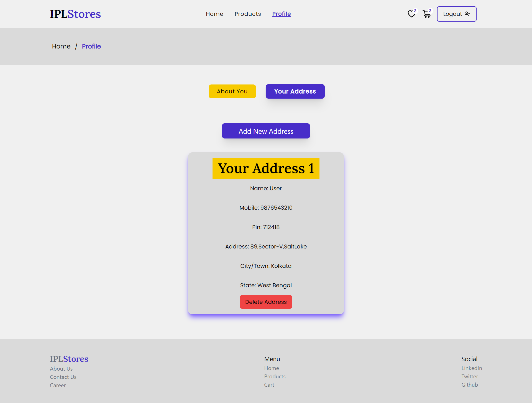Open the Career footer link
Image resolution: width=532 pixels, height=403 pixels.
click(58, 385)
